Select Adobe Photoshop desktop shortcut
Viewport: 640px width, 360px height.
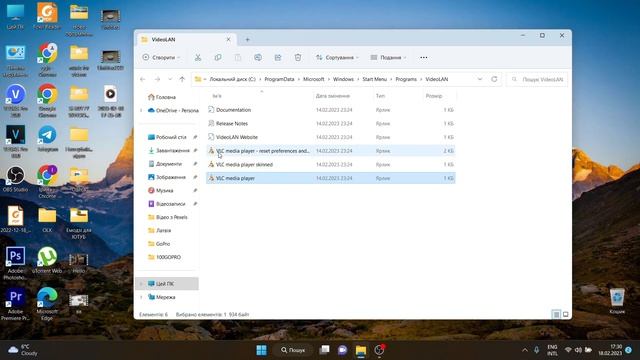click(16, 263)
